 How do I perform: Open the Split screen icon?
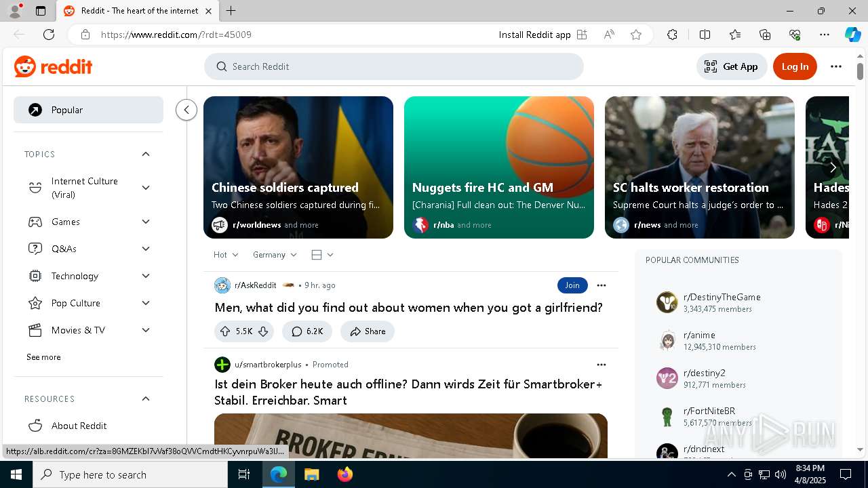click(x=705, y=35)
